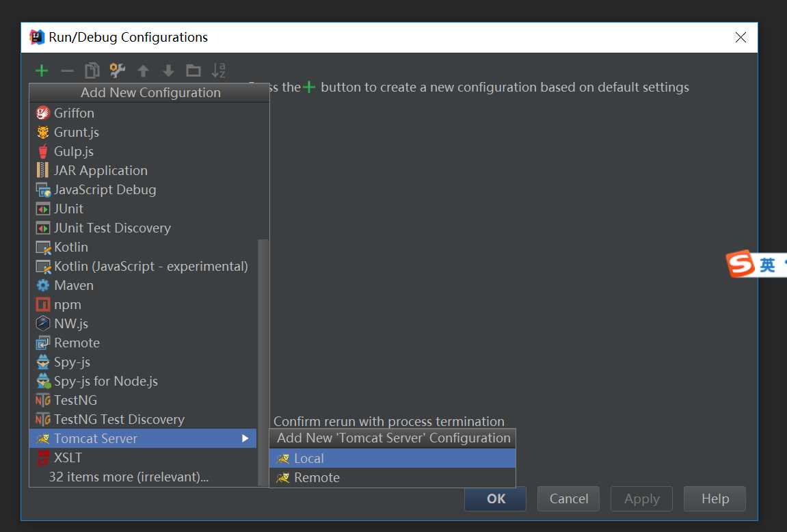Select Kotlin (JavaScript - experimental) entry
Viewport: 787px width, 532px height.
click(x=143, y=266)
